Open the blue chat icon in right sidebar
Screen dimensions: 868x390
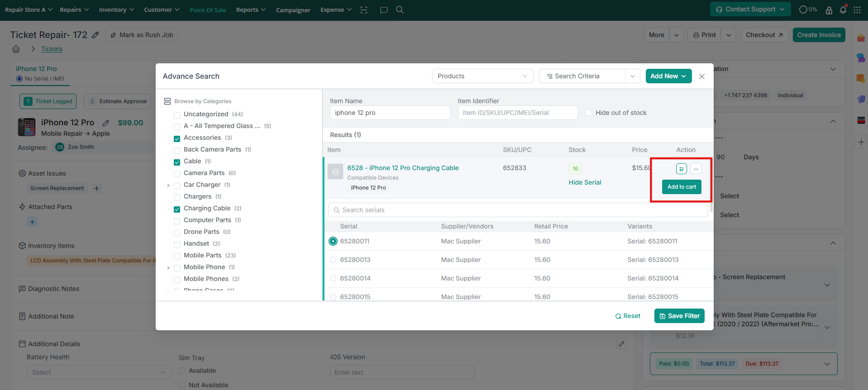click(x=861, y=58)
